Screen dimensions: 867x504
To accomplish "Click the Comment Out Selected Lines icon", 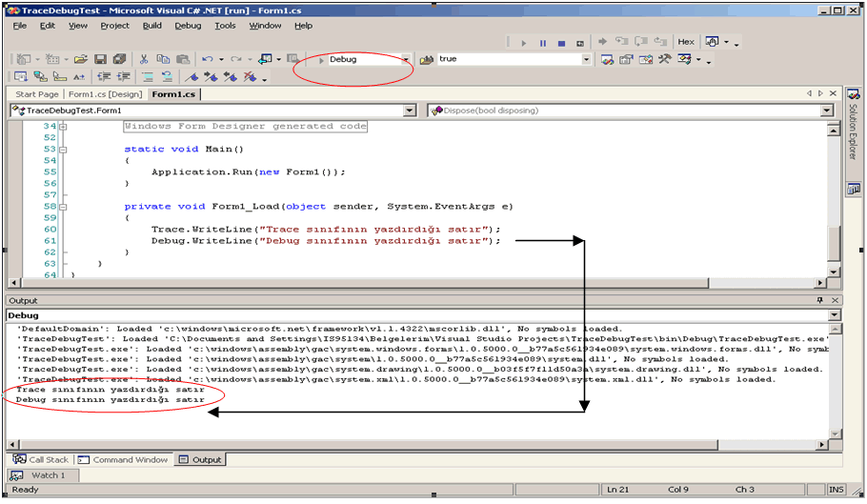I will pyautogui.click(x=148, y=77).
